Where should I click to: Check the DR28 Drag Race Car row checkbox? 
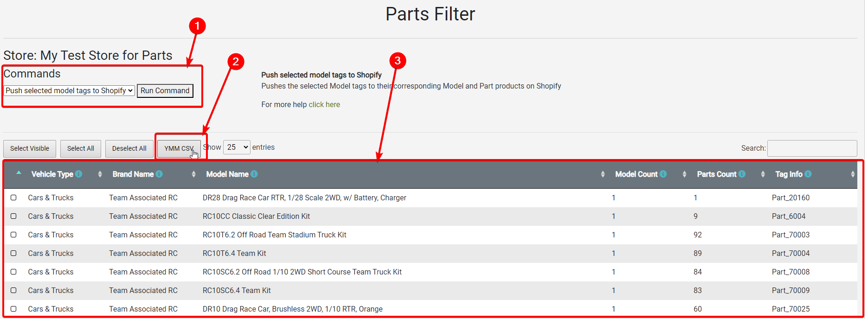(13, 198)
